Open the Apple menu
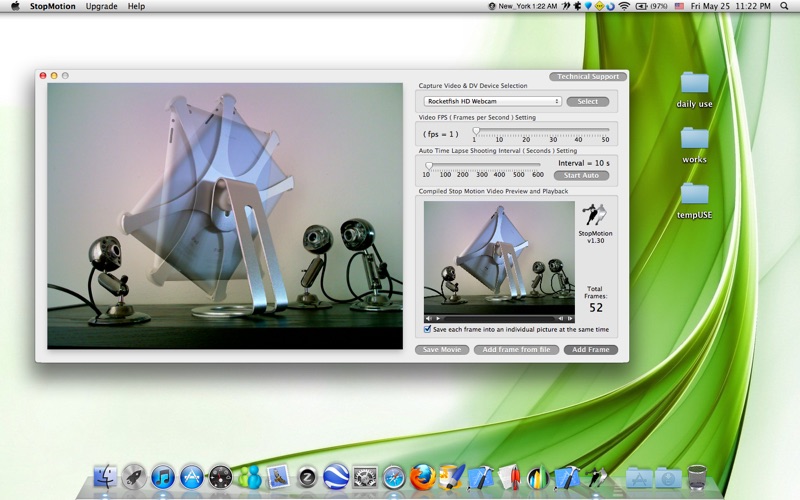Image resolution: width=800 pixels, height=500 pixels. pyautogui.click(x=15, y=6)
